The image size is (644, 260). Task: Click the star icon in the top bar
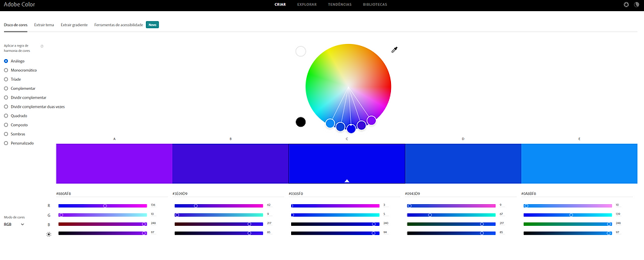tap(626, 5)
